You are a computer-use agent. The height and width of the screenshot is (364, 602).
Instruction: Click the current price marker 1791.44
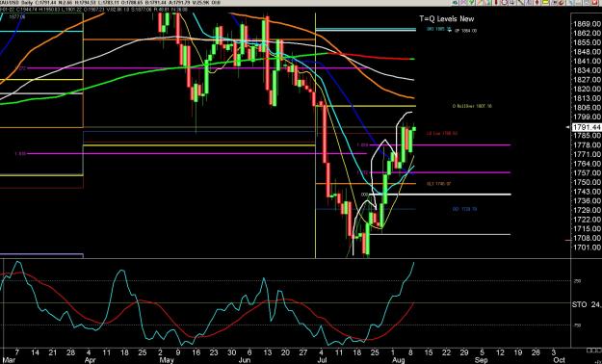pyautogui.click(x=587, y=127)
